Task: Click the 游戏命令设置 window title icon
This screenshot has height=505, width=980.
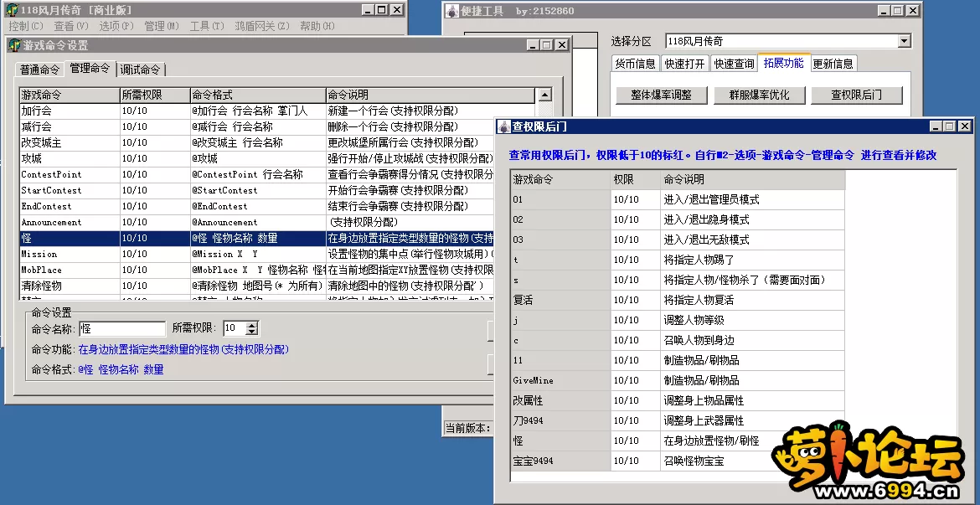Action: pyautogui.click(x=14, y=45)
